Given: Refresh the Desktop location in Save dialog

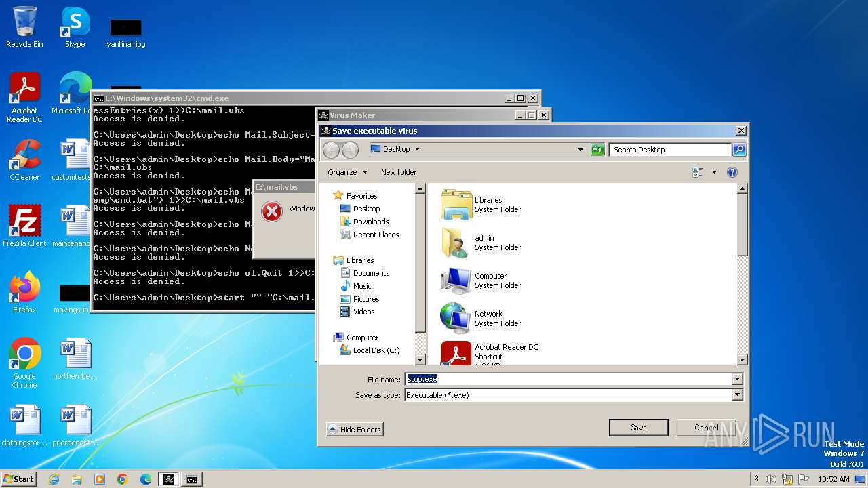Looking at the screenshot, I should [x=597, y=150].
